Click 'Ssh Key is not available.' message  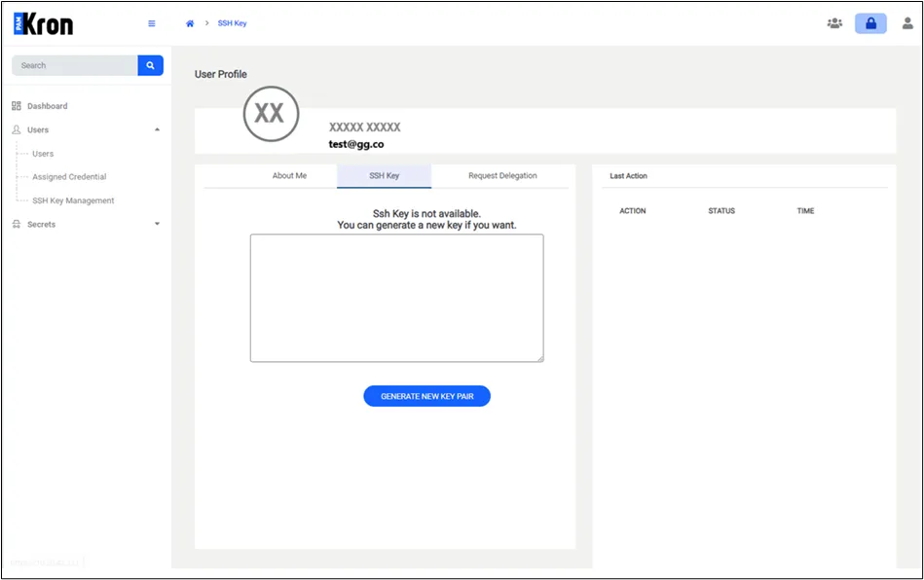pyautogui.click(x=426, y=214)
